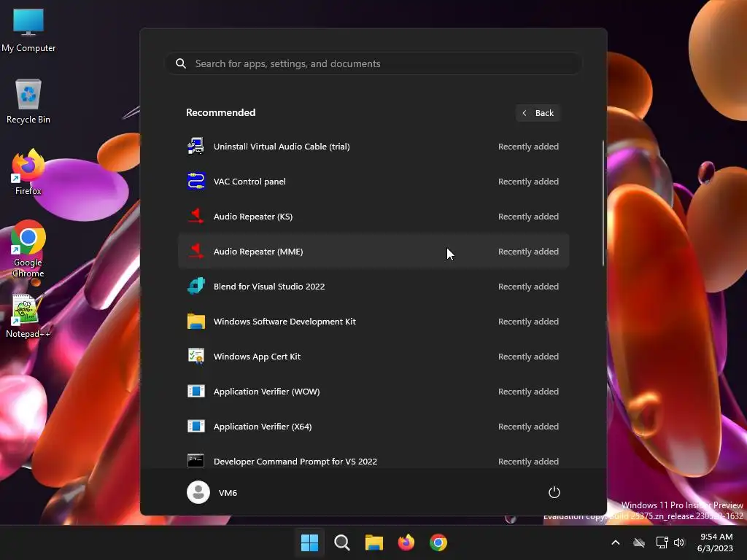Open Windows Software Development Kit folder icon
Viewport: 747px width, 560px height.
point(196,322)
